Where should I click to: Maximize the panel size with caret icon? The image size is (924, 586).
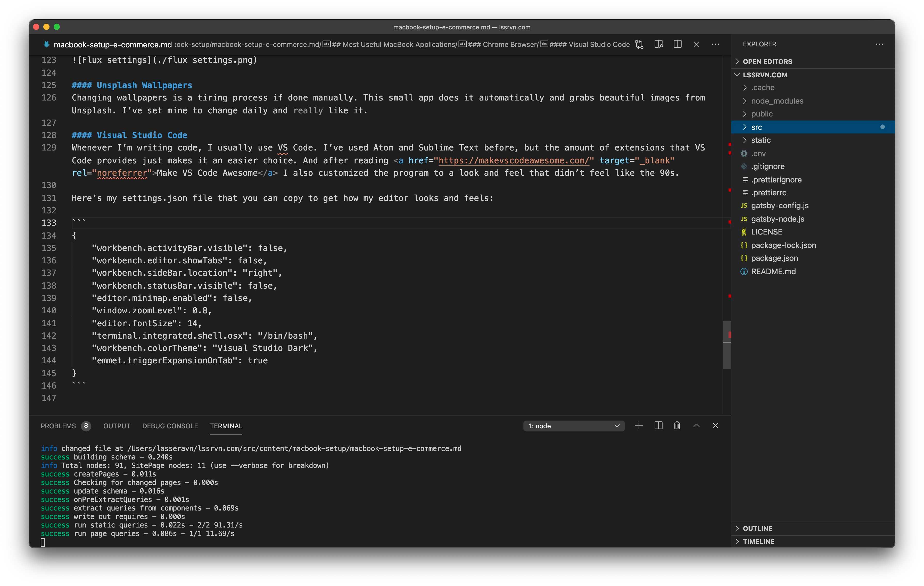point(696,426)
